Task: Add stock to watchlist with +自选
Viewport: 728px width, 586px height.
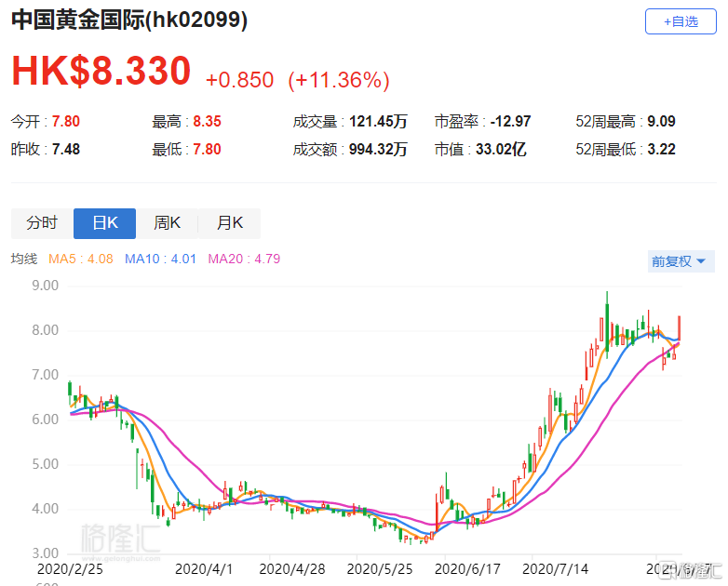Action: click(x=681, y=21)
